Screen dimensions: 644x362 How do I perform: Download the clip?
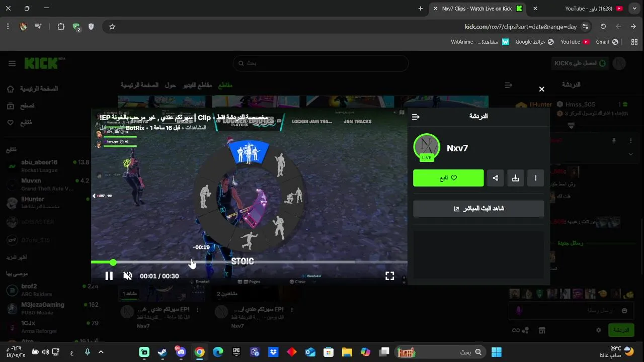[x=516, y=178]
